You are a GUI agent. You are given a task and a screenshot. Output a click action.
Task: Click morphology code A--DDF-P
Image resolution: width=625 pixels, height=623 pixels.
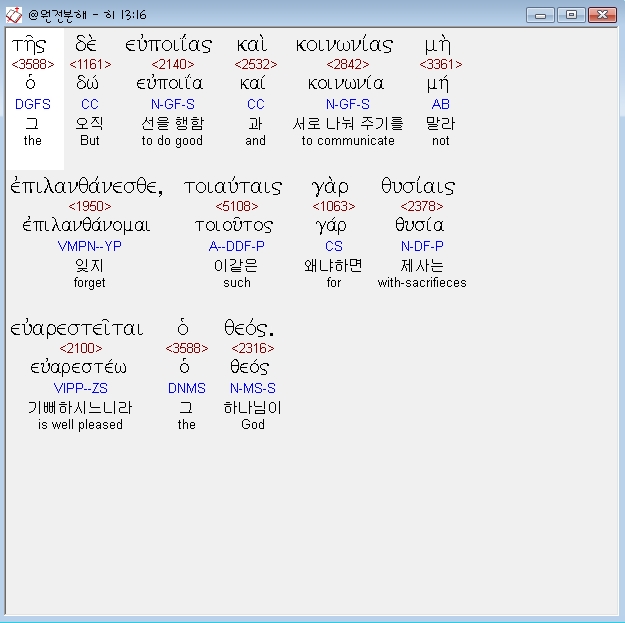[237, 246]
